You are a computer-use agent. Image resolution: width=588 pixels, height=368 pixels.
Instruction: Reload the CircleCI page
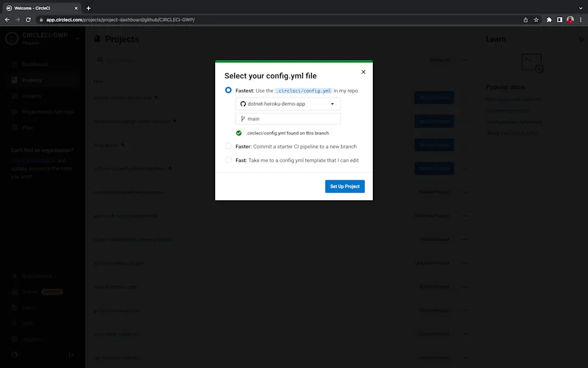click(28, 19)
